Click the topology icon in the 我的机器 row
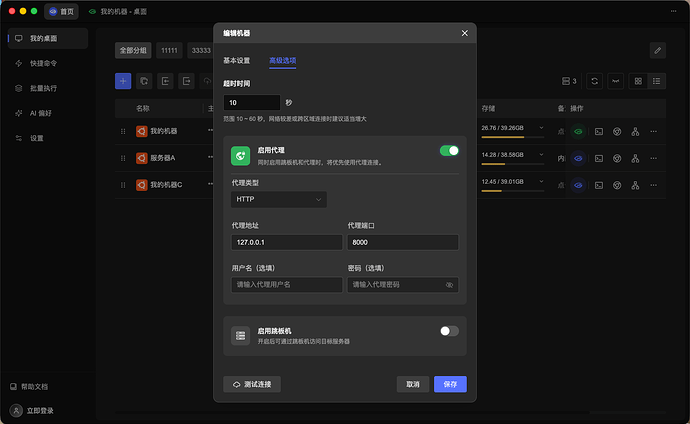Image resolution: width=690 pixels, height=424 pixels. click(635, 132)
